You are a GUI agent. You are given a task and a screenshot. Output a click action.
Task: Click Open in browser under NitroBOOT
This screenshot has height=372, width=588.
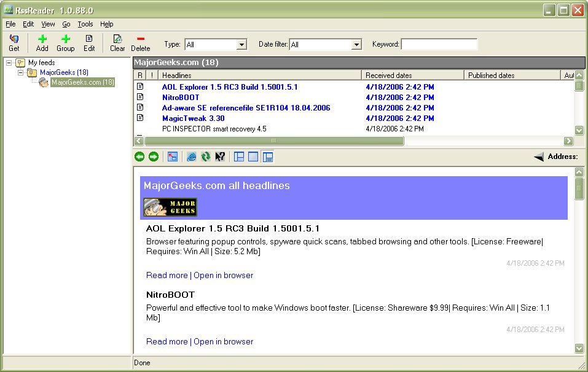[x=223, y=341]
